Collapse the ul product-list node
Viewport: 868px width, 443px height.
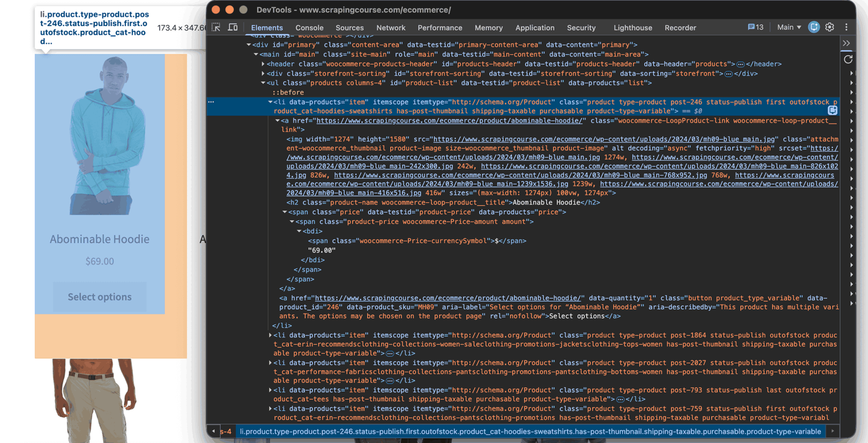pyautogui.click(x=263, y=83)
